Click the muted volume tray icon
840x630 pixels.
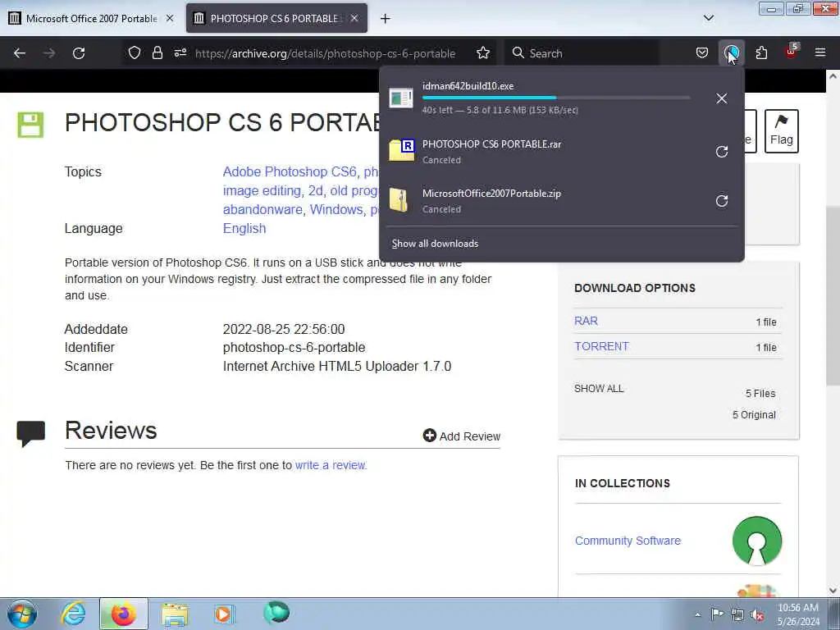click(757, 614)
